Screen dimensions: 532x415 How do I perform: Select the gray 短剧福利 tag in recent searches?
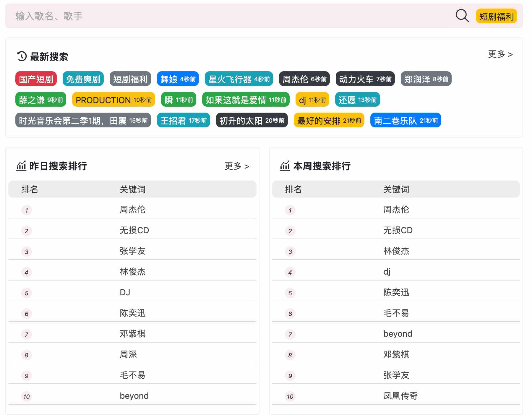[x=130, y=79]
